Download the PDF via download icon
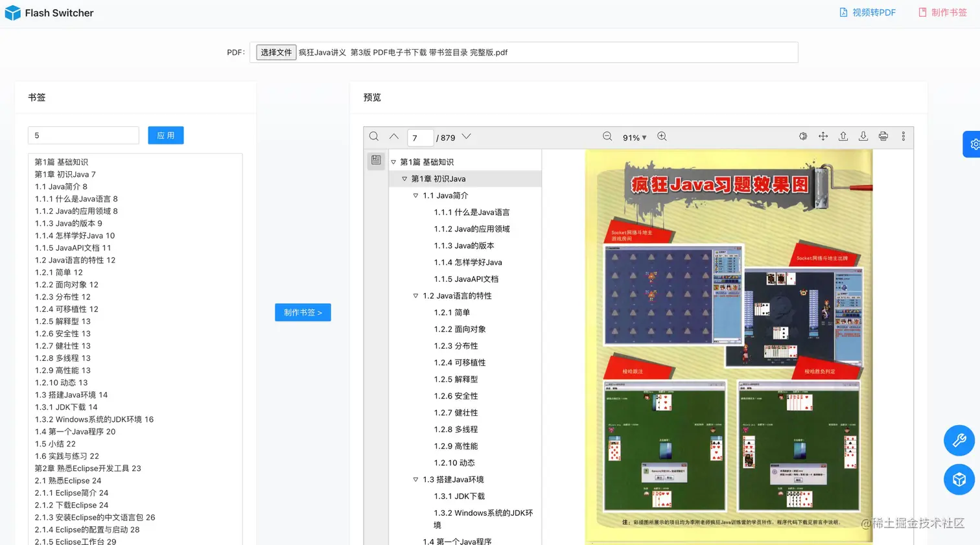The height and width of the screenshot is (545, 980). 863,137
